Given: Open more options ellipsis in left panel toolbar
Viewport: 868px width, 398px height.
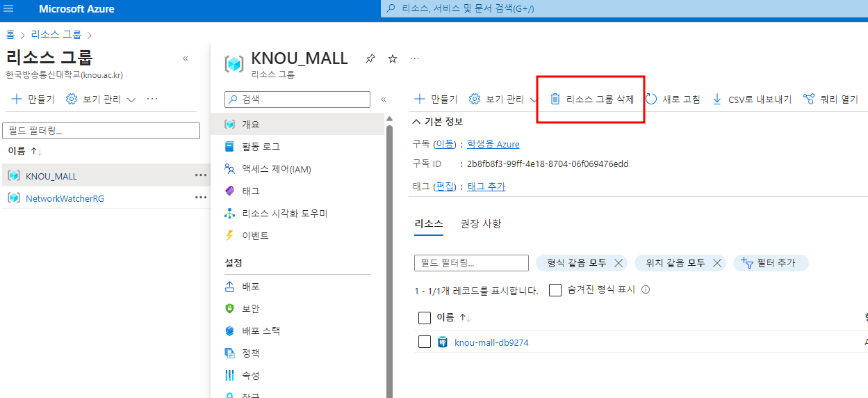Looking at the screenshot, I should pyautogui.click(x=152, y=99).
